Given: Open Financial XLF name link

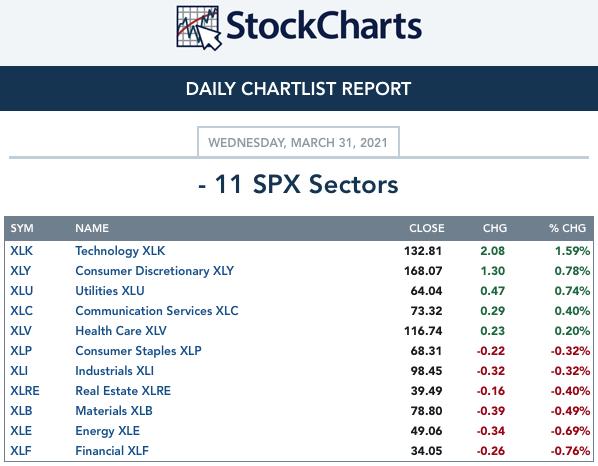Looking at the screenshot, I should tap(112, 451).
